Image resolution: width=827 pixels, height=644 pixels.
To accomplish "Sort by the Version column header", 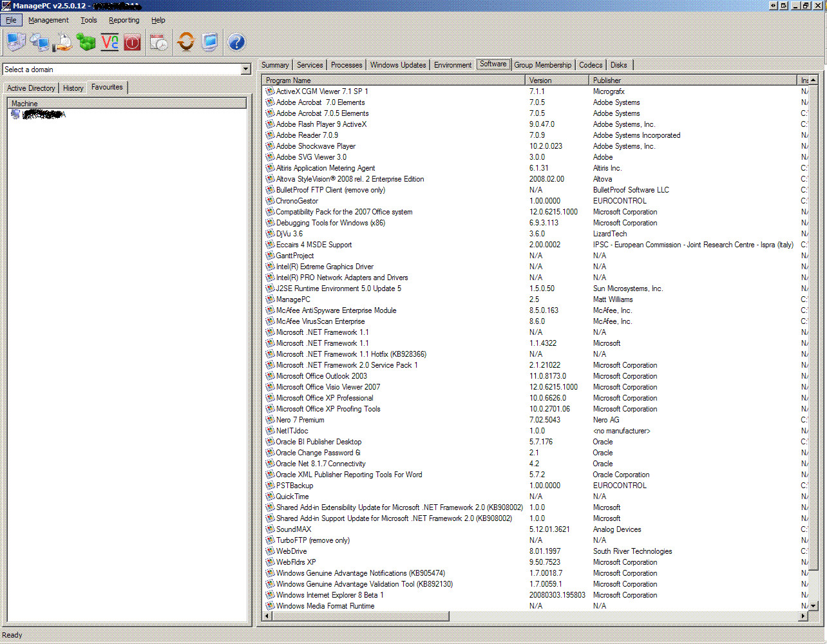I will coord(557,80).
